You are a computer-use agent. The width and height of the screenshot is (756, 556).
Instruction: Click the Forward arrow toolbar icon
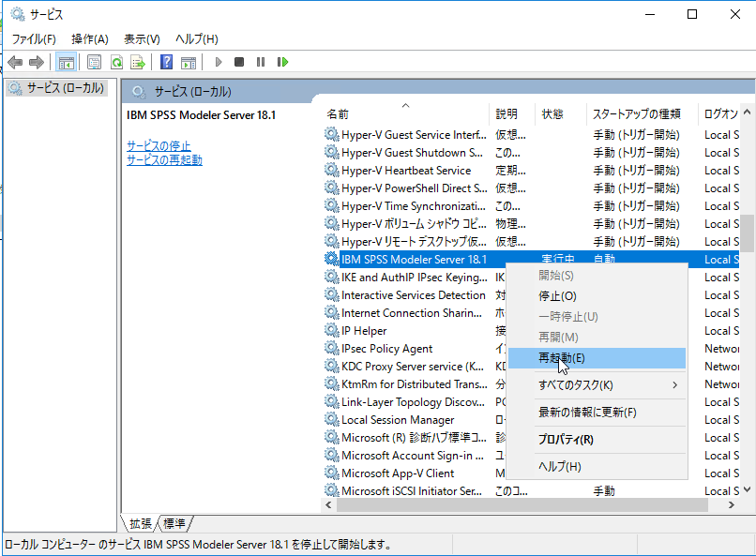[x=37, y=62]
